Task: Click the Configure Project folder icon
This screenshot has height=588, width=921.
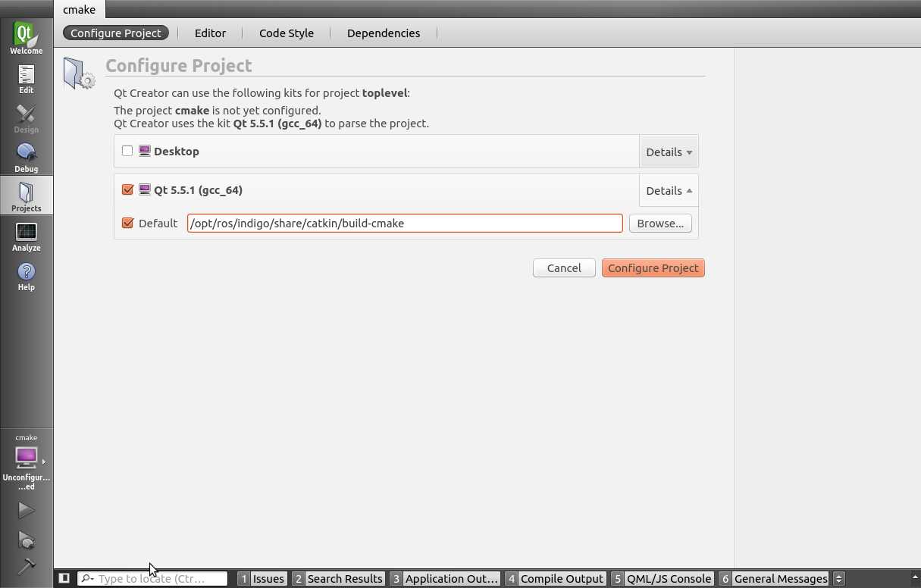Action: coord(79,73)
